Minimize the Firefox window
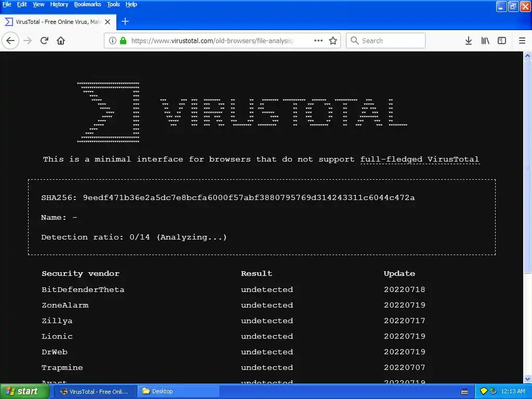 click(501, 6)
